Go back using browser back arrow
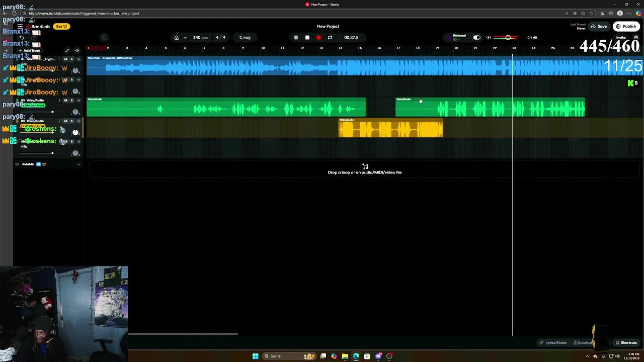Image resolution: width=644 pixels, height=362 pixels. (6, 14)
